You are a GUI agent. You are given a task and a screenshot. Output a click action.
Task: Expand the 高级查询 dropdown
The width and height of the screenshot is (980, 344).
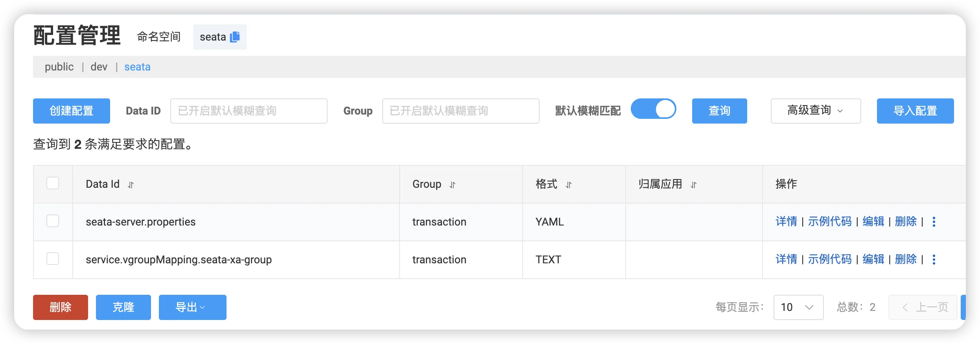[x=816, y=111]
